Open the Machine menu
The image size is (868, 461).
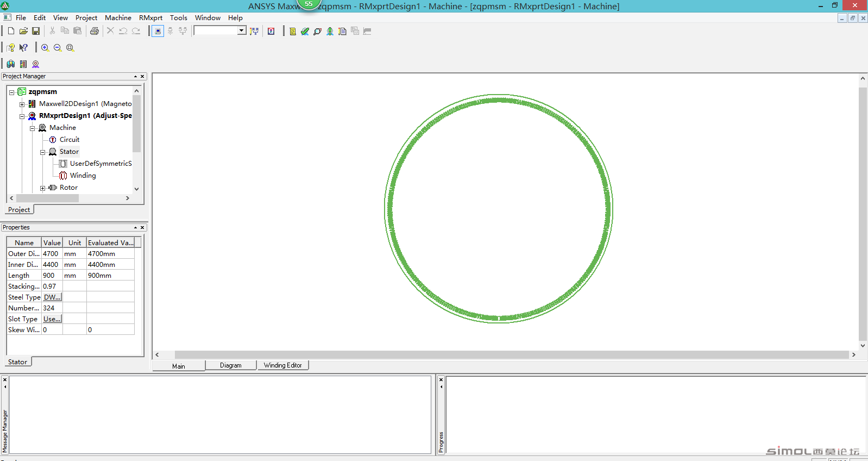(x=118, y=18)
